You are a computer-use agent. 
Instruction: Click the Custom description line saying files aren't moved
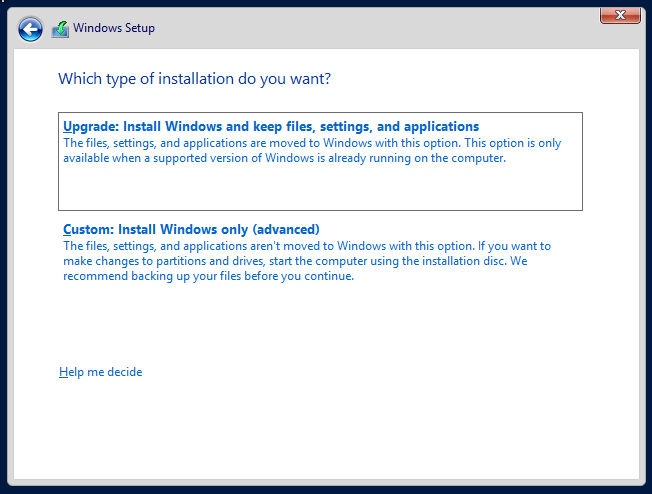[307, 245]
